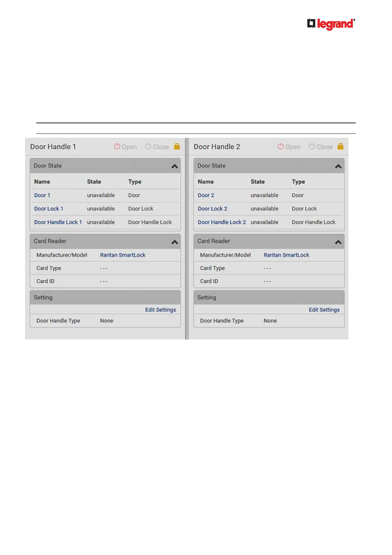Click Type column header in Door Handle 1

pyautogui.click(x=135, y=182)
